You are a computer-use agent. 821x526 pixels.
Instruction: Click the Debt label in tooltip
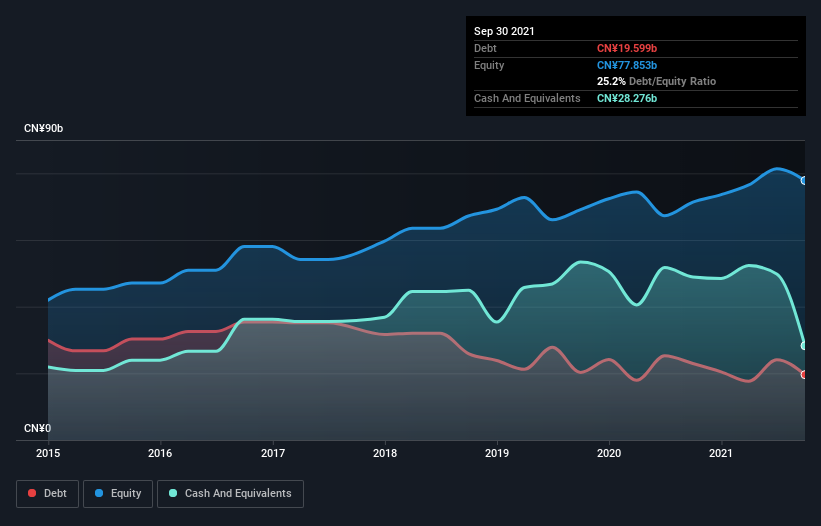point(485,48)
